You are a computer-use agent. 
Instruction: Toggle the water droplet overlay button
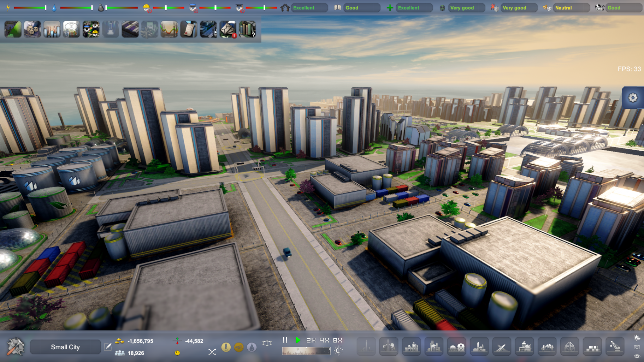click(252, 347)
